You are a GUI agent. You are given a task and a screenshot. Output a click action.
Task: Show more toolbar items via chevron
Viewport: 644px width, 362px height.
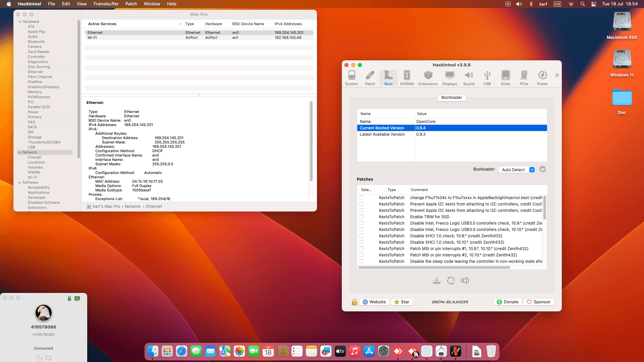point(557,75)
